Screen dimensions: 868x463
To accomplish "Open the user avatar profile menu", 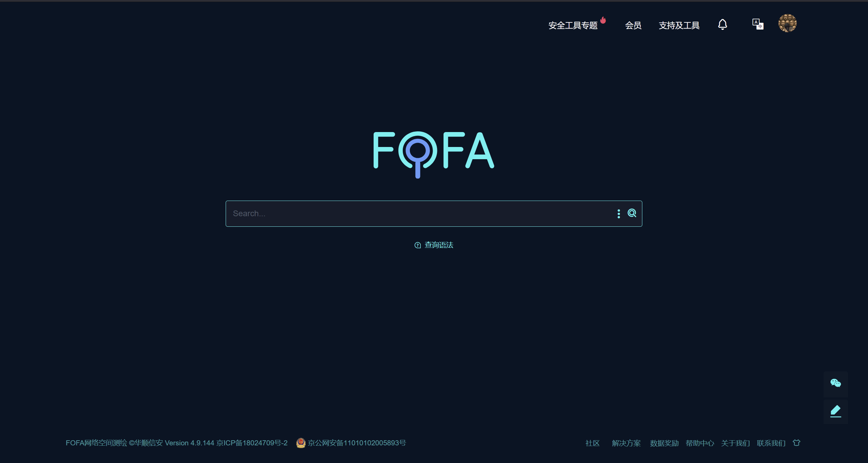I will tap(787, 23).
